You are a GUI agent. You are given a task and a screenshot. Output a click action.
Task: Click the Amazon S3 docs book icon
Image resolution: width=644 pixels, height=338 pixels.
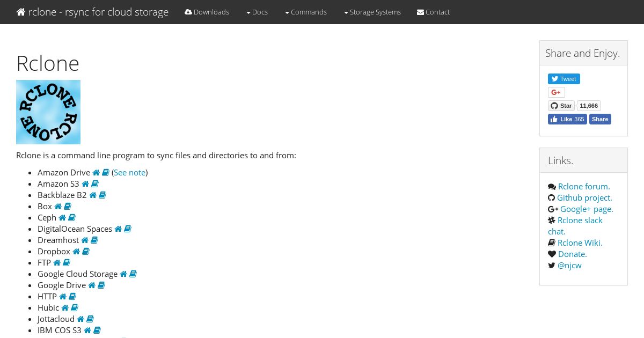pos(94,184)
